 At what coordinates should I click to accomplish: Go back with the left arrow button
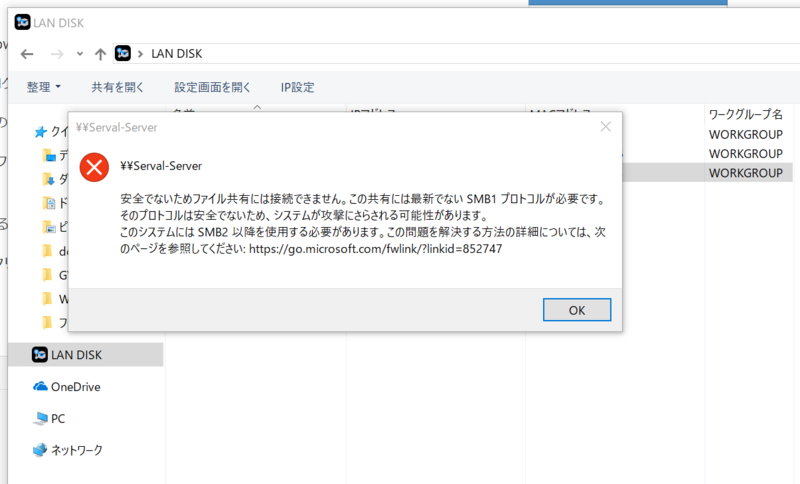[27, 54]
